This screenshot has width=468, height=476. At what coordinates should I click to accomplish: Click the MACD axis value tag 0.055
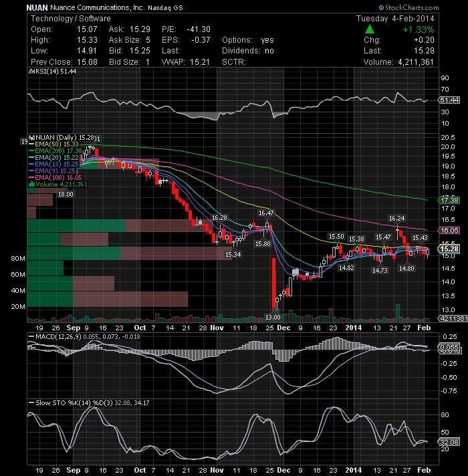click(449, 347)
